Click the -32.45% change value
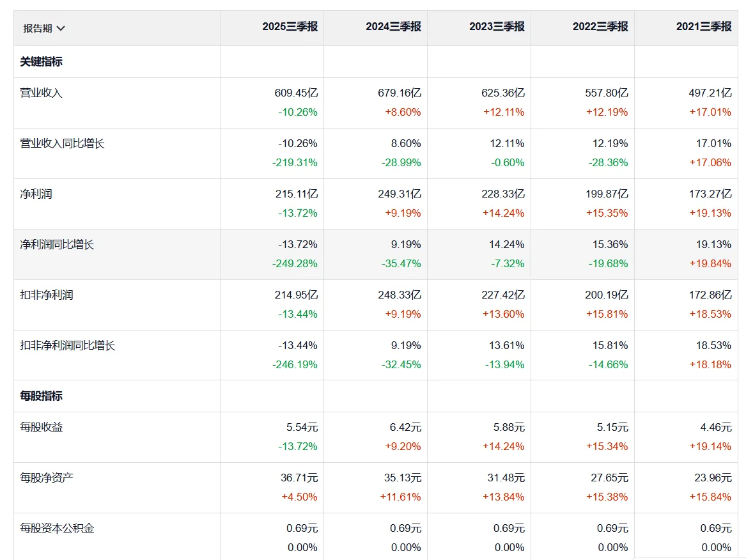The height and width of the screenshot is (560, 746). click(401, 364)
